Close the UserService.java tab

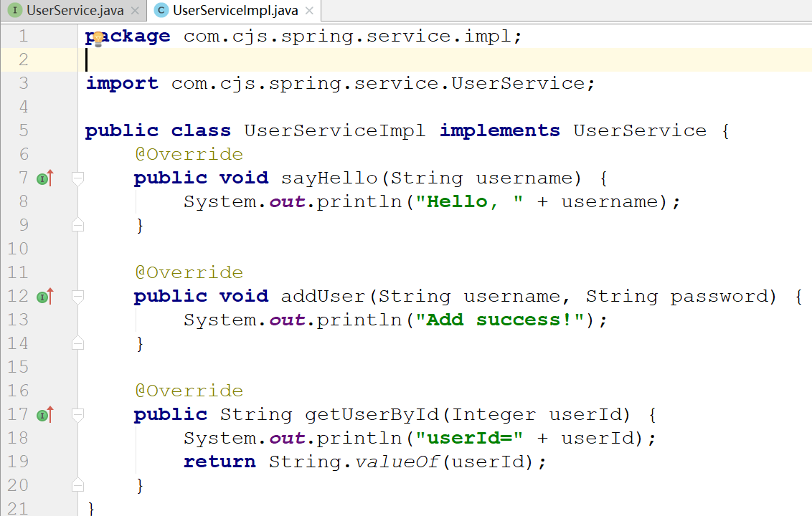click(135, 11)
